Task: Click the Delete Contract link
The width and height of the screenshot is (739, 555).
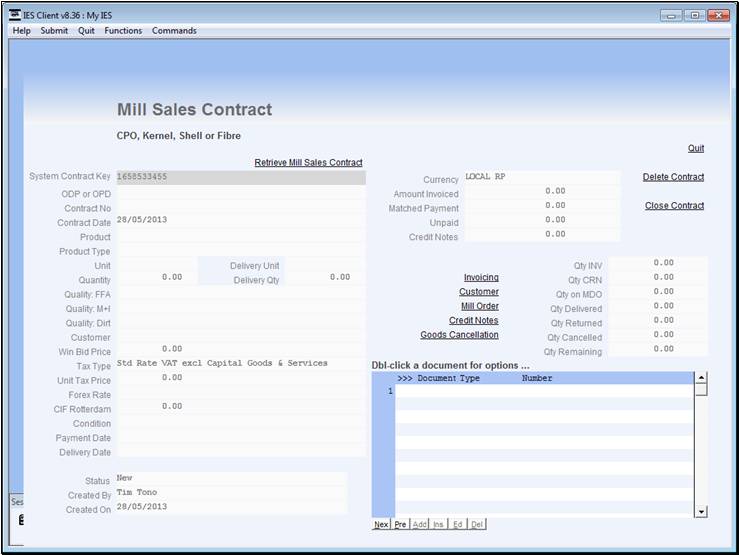Action: click(673, 177)
